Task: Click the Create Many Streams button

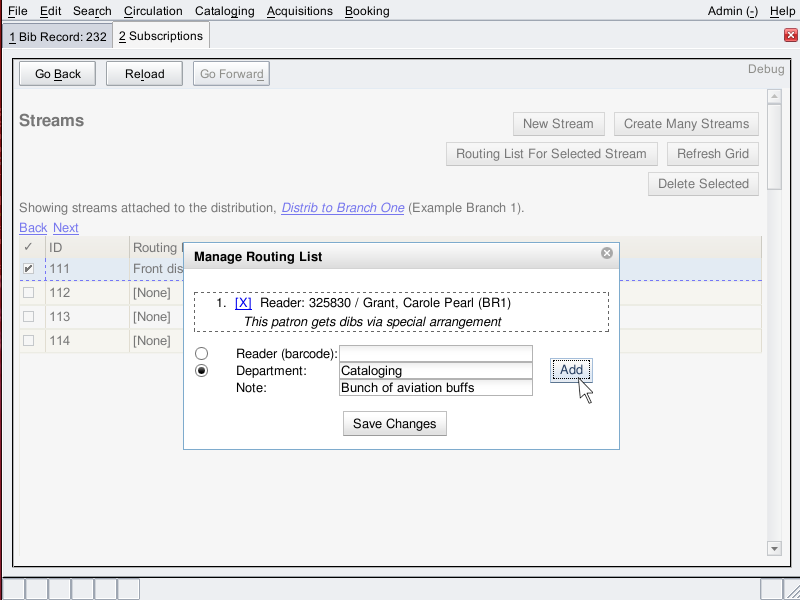Action: (686, 124)
